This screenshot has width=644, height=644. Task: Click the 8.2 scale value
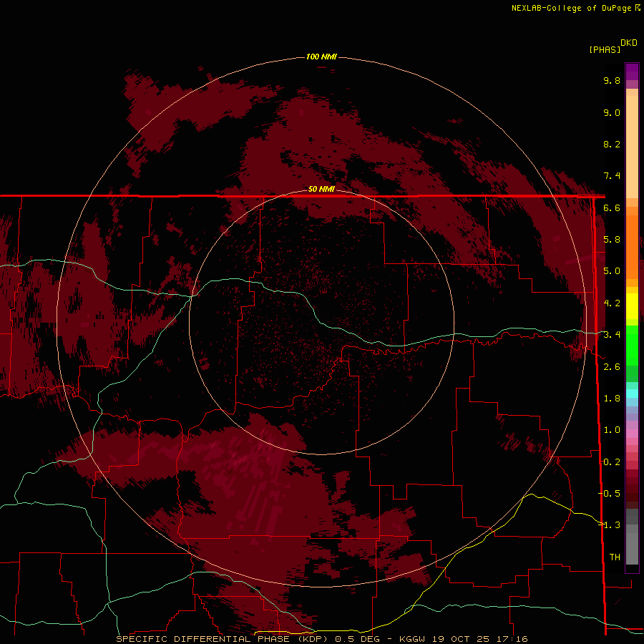click(612, 144)
